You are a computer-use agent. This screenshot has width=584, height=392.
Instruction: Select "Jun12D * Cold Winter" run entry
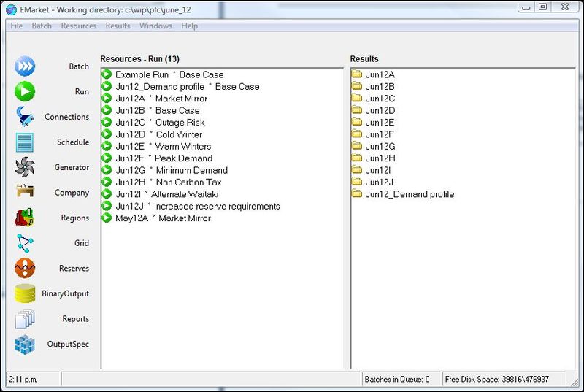coord(159,134)
